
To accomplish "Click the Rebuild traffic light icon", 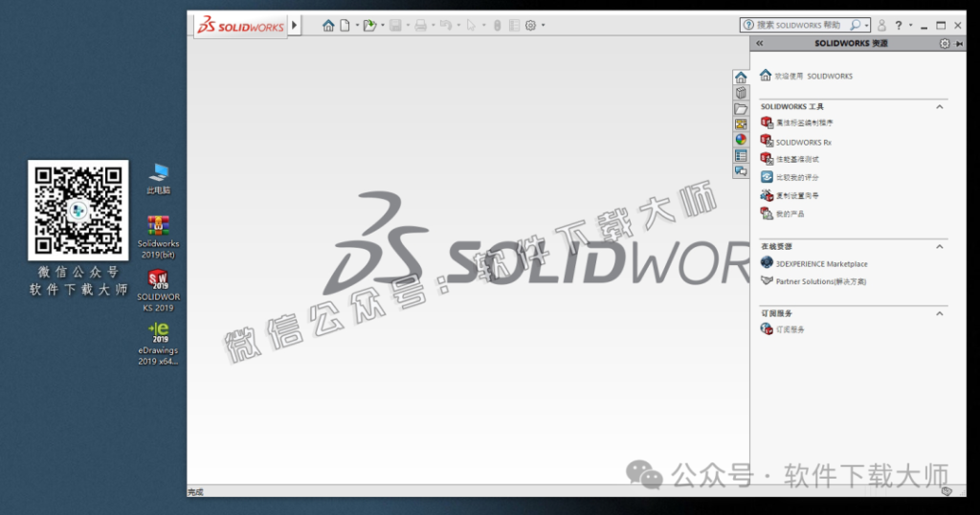I will tap(498, 26).
